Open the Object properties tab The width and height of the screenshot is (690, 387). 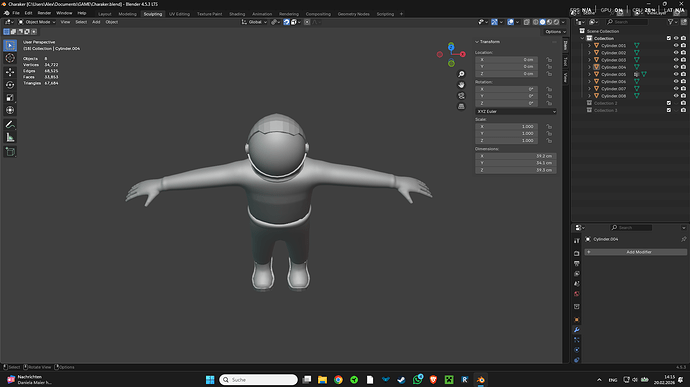click(x=576, y=320)
